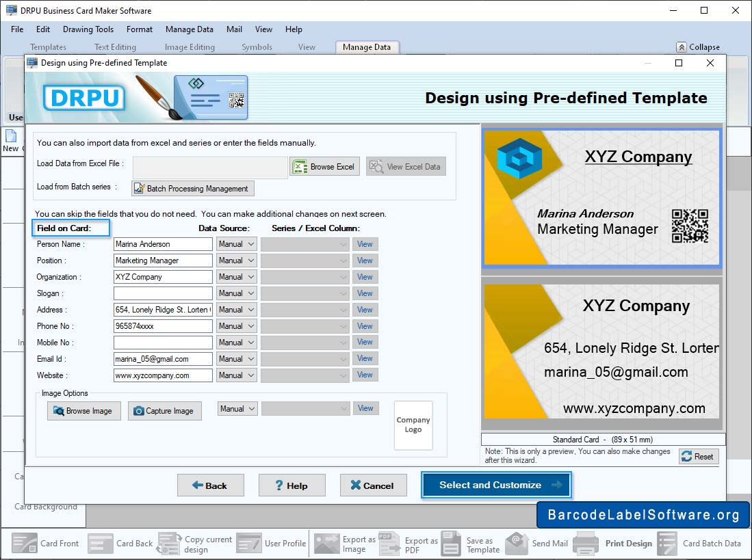This screenshot has height=560, width=752.
Task: Open Address data source dropdown
Action: (x=237, y=310)
